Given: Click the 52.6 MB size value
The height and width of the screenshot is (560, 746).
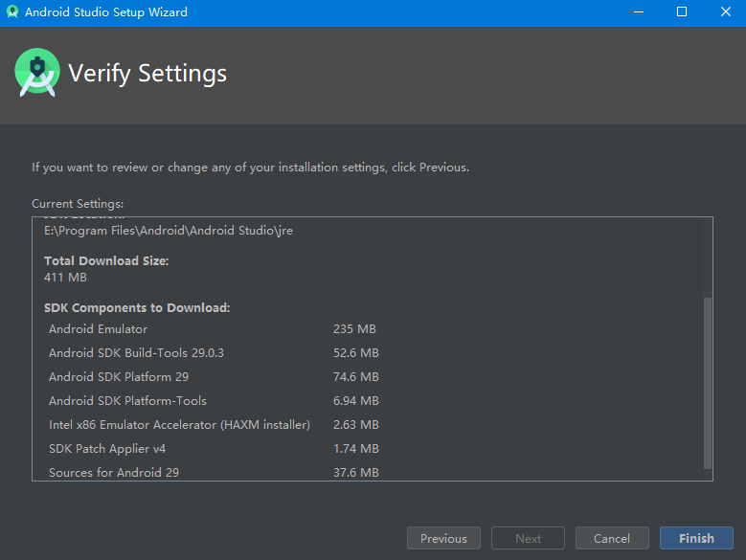Looking at the screenshot, I should 356,352.
